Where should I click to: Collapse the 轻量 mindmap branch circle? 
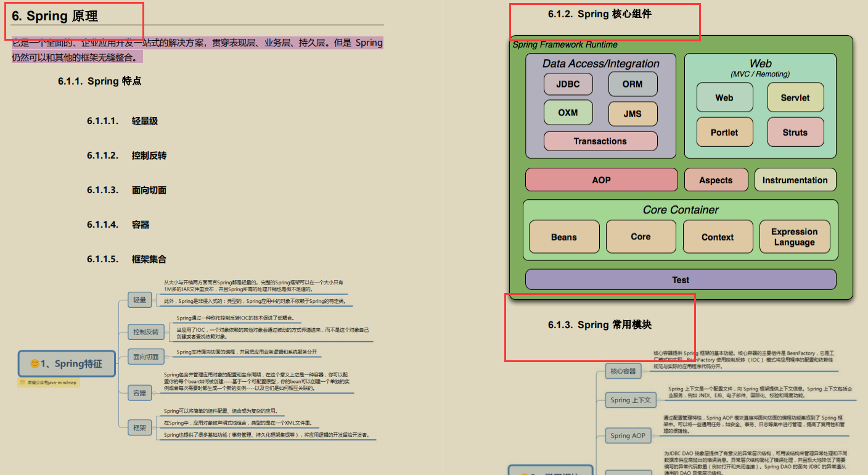click(x=153, y=300)
